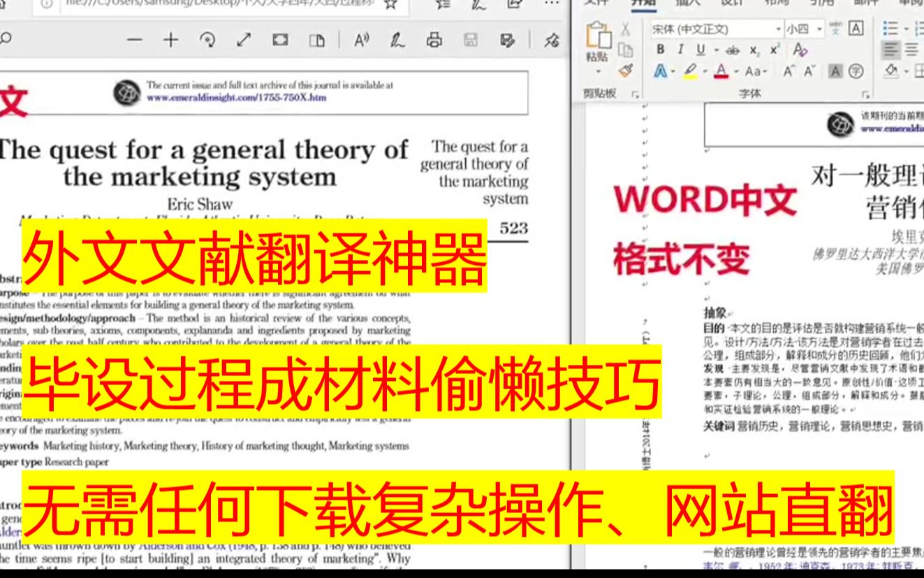The height and width of the screenshot is (578, 924).
Task: Rotate the PDF page
Action: click(207, 40)
